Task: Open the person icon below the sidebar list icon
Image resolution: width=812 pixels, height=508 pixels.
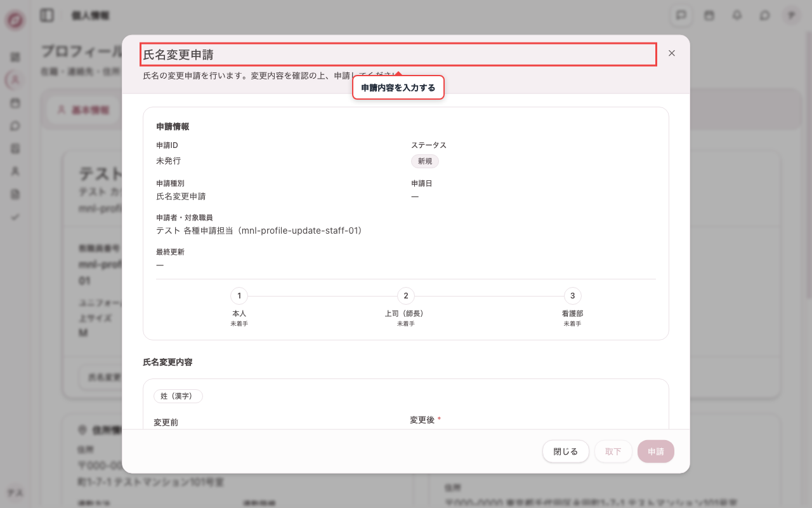Action: click(x=15, y=171)
